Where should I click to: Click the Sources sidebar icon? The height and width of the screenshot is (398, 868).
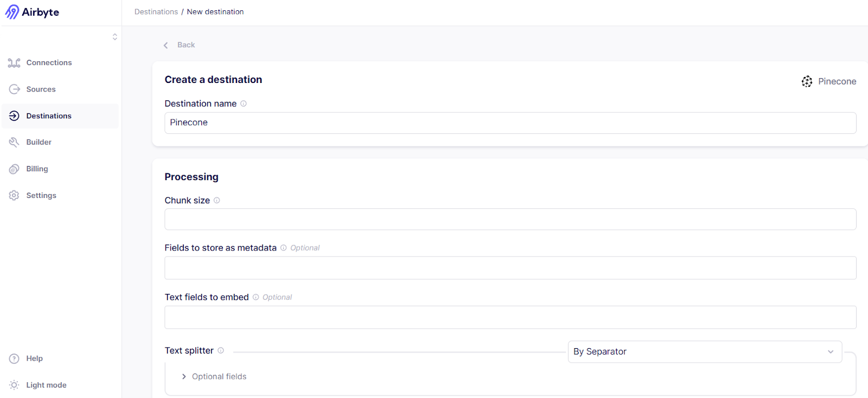[x=14, y=89]
